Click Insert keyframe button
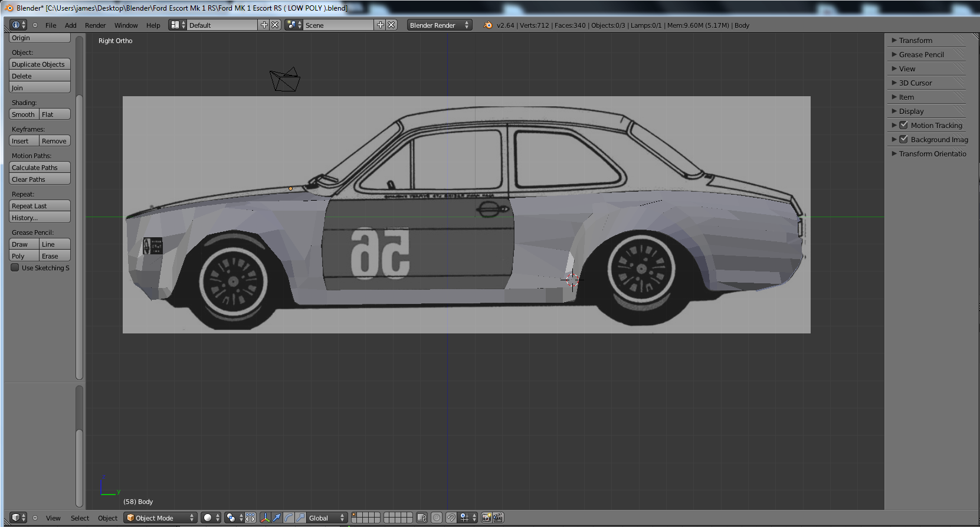The width and height of the screenshot is (980, 527). point(24,140)
